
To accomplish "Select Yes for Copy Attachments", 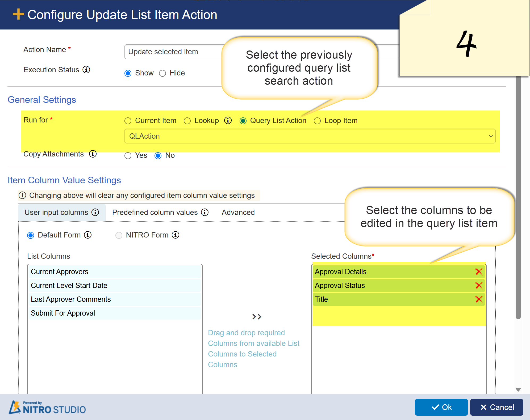I will pos(128,155).
